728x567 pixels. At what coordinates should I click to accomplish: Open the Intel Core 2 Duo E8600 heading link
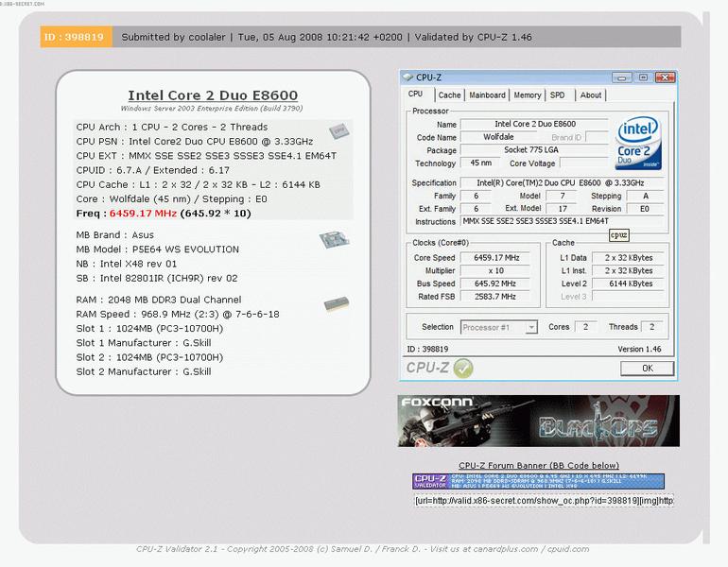click(x=213, y=95)
